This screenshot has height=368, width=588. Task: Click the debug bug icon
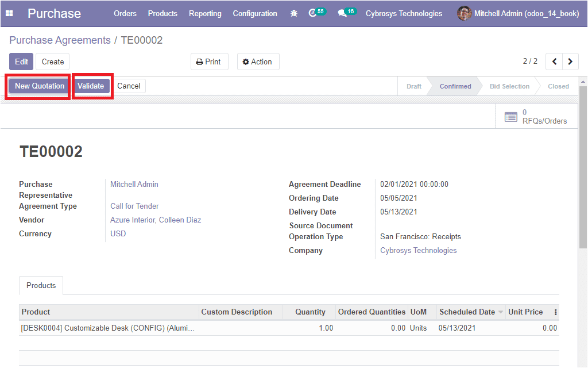(294, 13)
